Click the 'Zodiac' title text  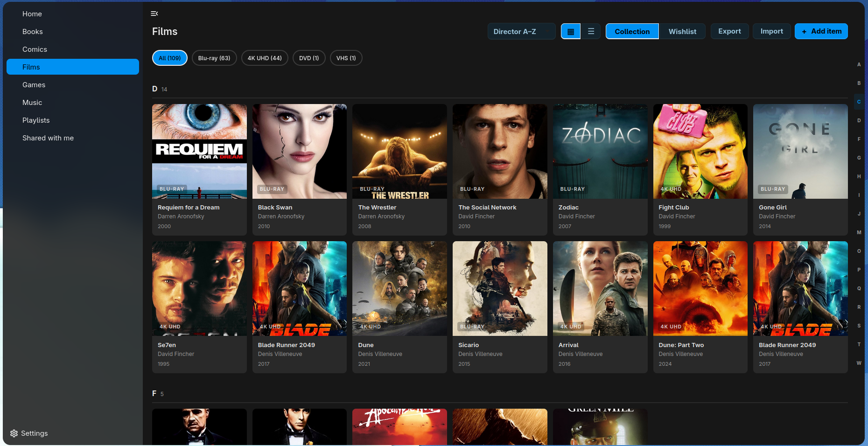[568, 208]
